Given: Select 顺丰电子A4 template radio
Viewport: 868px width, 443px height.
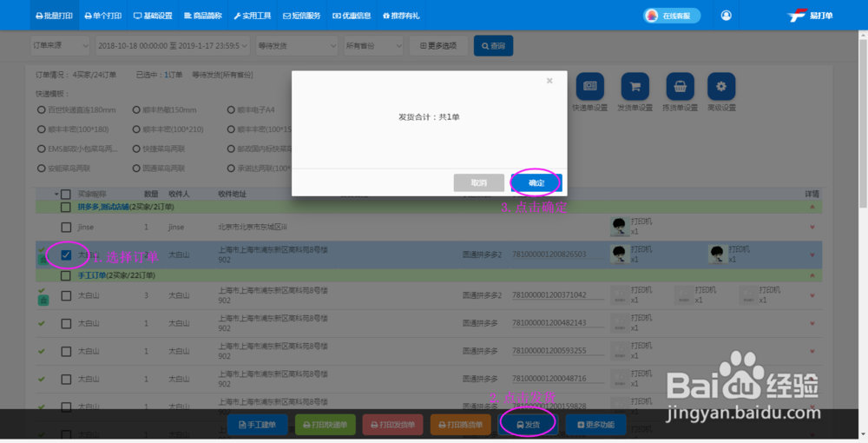Looking at the screenshot, I should (x=232, y=109).
